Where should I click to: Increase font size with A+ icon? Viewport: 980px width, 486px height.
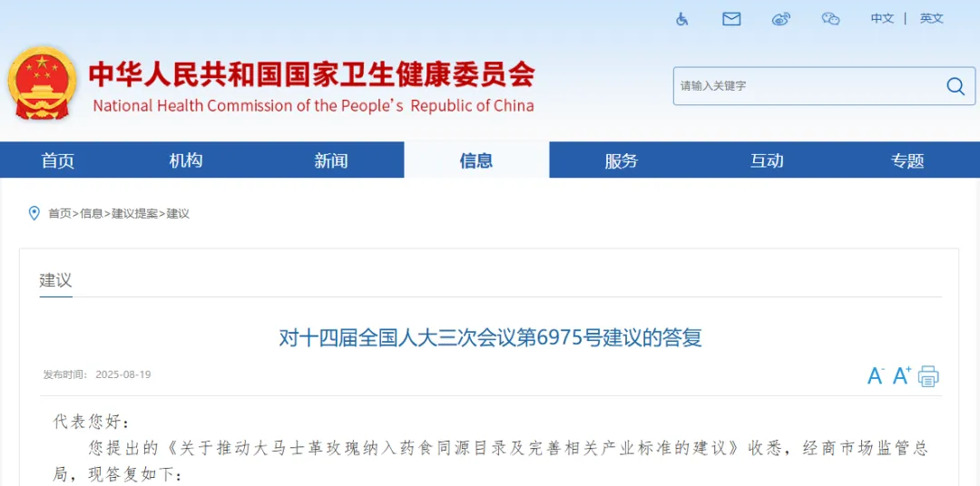(x=901, y=375)
